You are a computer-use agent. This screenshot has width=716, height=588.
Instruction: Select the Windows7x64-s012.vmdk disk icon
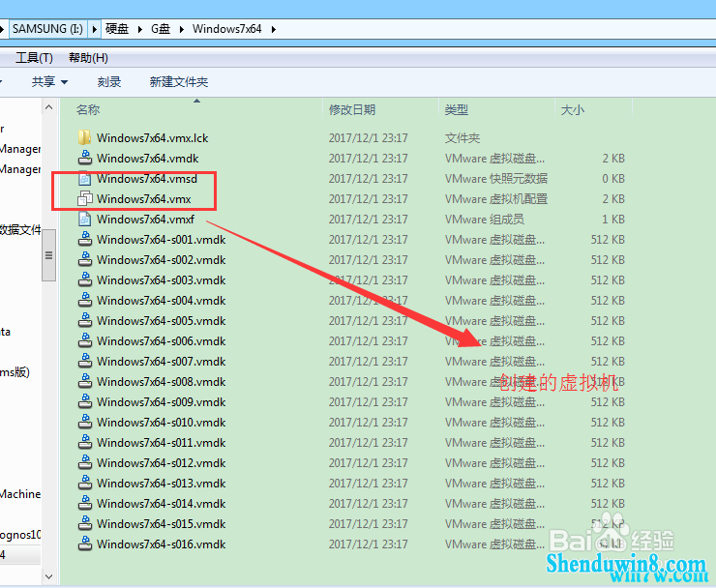pos(84,463)
